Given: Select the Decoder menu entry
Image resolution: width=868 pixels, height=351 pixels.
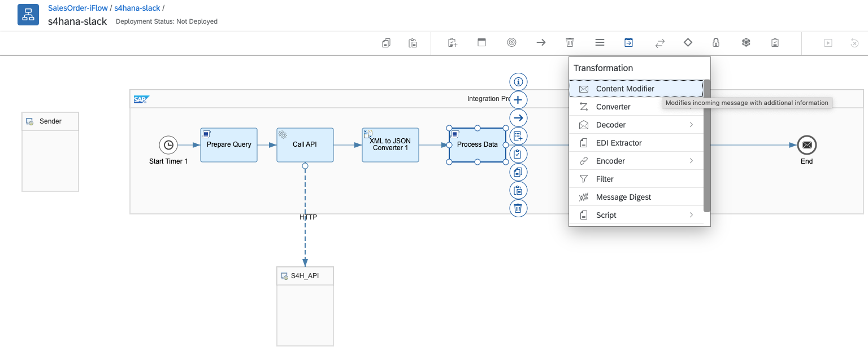Looking at the screenshot, I should [636, 125].
